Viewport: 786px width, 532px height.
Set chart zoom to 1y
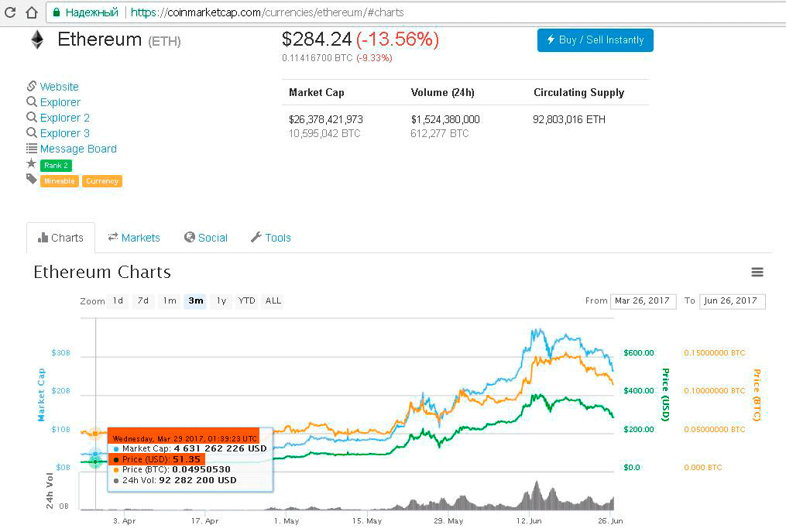click(221, 301)
